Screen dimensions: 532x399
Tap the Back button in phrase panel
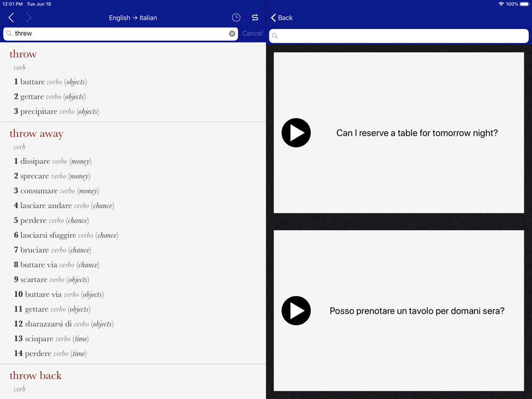[281, 18]
